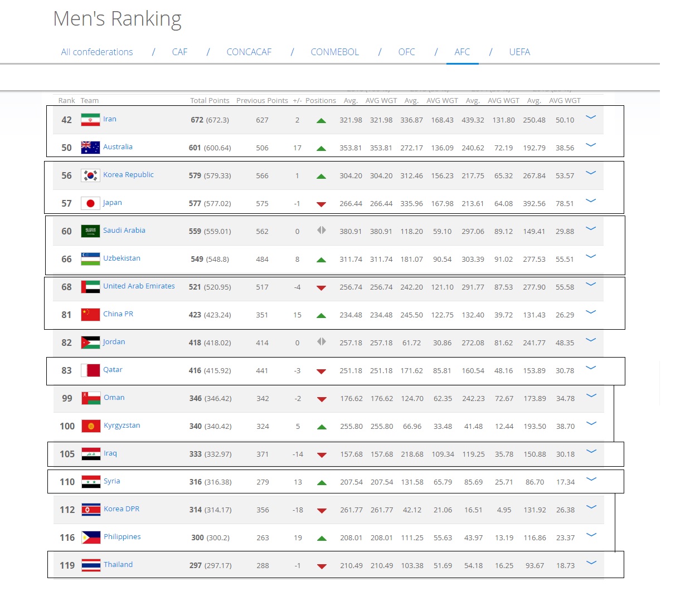Screen dimensions: 690x616
Task: Switch to the UEFA confederation tab
Action: 519,52
